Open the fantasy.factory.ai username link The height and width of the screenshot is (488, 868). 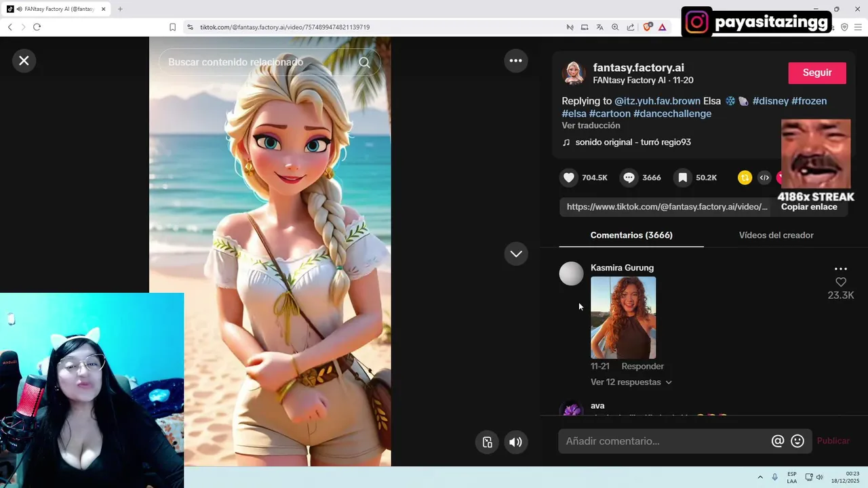(x=638, y=68)
